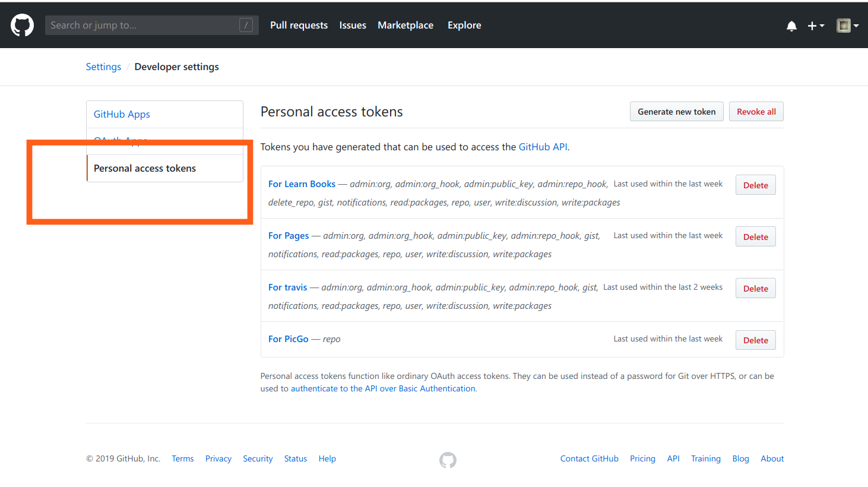Open API footer link

[673, 458]
